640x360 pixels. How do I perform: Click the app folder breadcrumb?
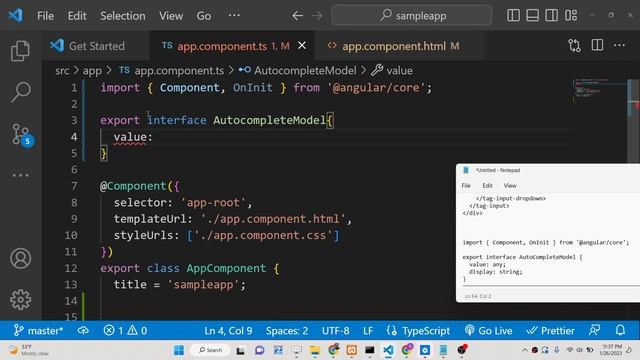[x=92, y=71]
